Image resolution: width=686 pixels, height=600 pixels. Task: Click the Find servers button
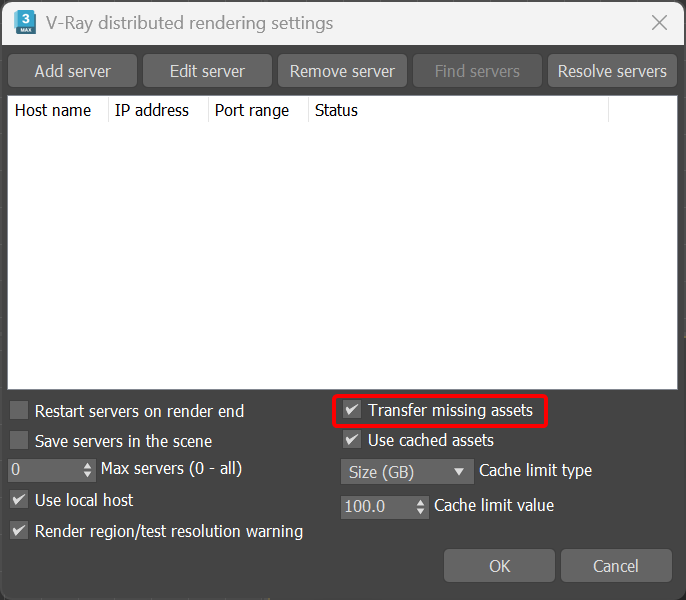tap(477, 71)
